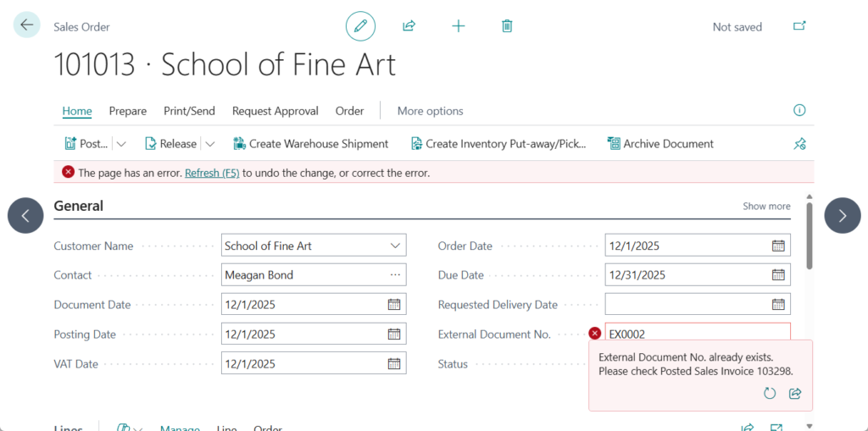Click the trash delete icon
868x431 pixels.
click(x=507, y=26)
